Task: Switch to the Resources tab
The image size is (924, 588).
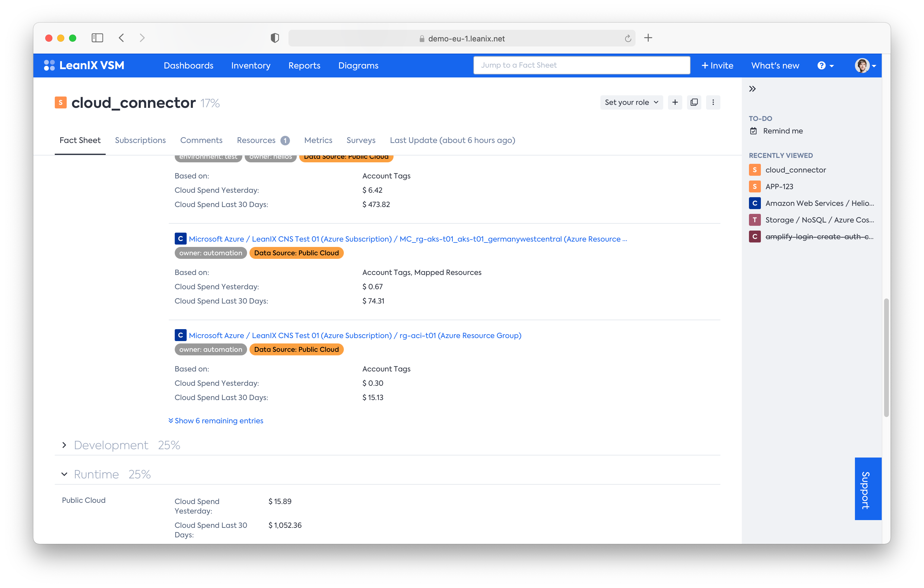Action: 263,140
